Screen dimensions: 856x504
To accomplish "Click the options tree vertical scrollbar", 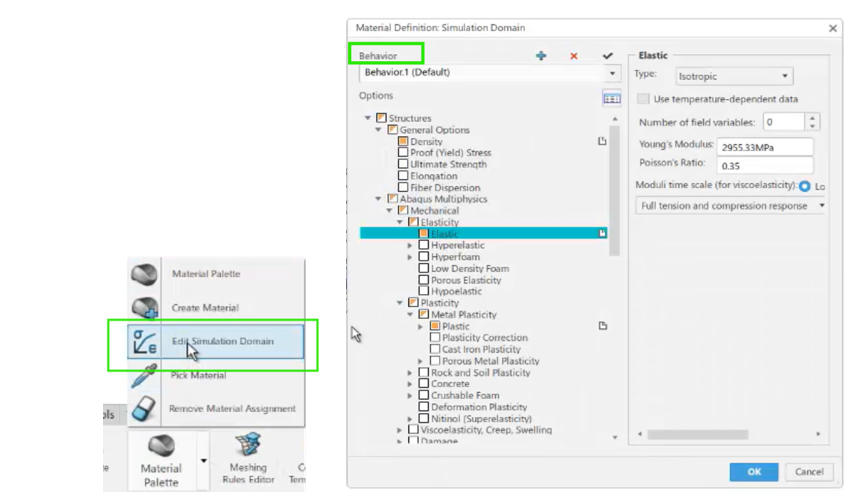I will click(614, 191).
